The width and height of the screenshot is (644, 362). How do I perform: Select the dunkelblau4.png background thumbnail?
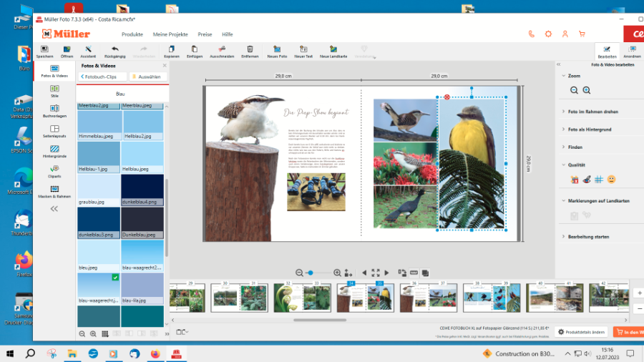(x=142, y=189)
